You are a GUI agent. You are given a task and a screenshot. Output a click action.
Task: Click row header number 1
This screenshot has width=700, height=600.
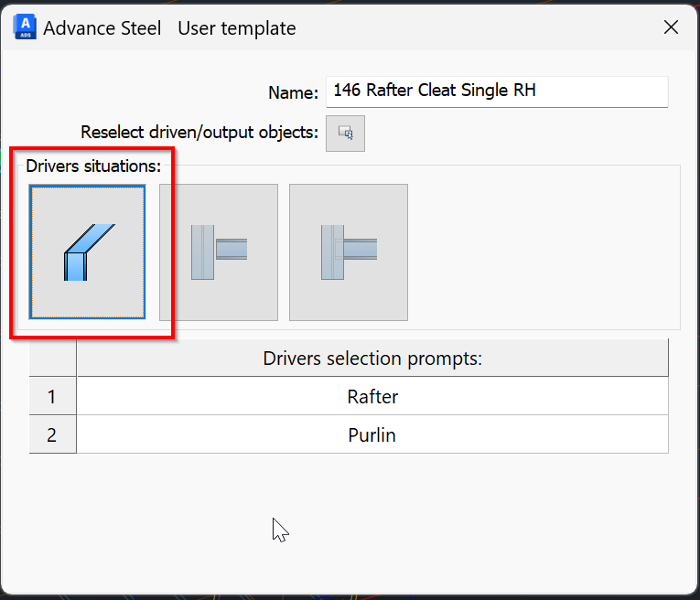(52, 397)
